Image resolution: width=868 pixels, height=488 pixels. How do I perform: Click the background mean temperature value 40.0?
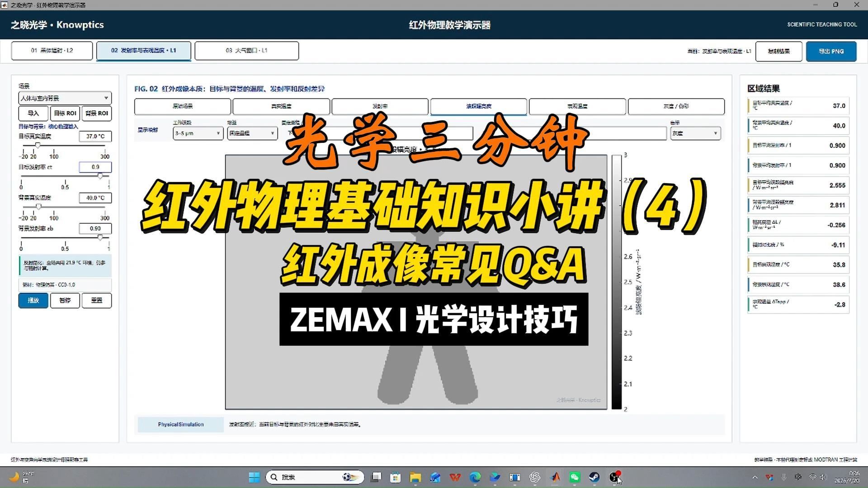pyautogui.click(x=839, y=126)
